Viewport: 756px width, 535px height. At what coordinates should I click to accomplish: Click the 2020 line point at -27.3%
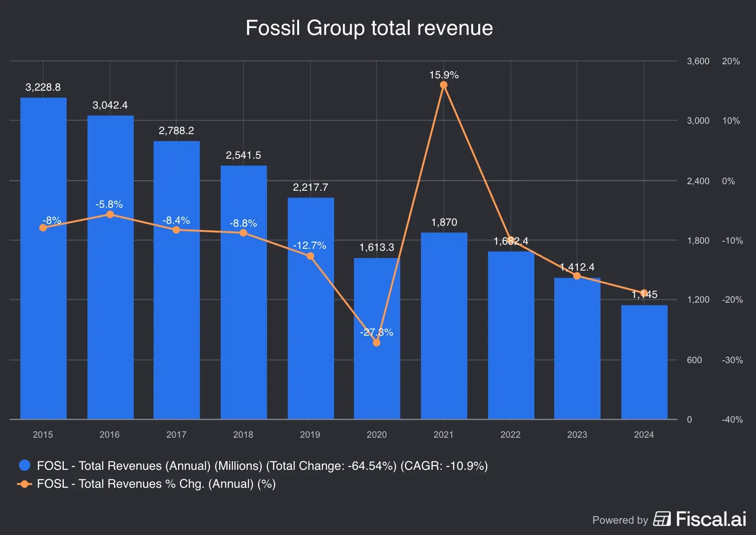coord(377,343)
